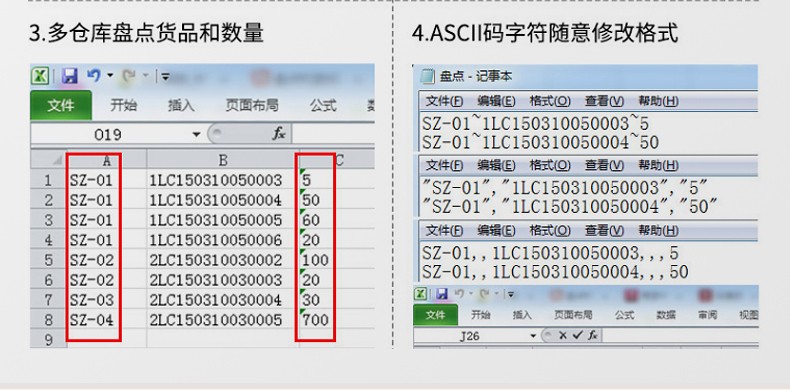This screenshot has height=390, width=790.
Task: Click the Undo arrow in left Excel toolbar
Action: (93, 76)
